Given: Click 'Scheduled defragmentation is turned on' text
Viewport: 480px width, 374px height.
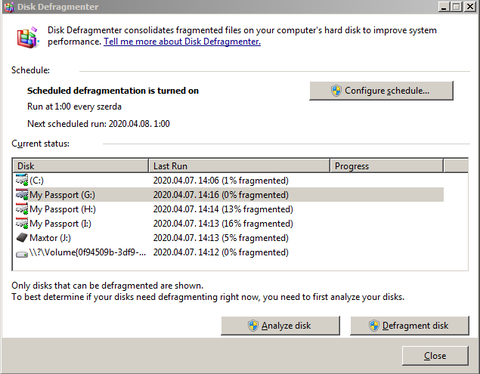Looking at the screenshot, I should tap(113, 91).
